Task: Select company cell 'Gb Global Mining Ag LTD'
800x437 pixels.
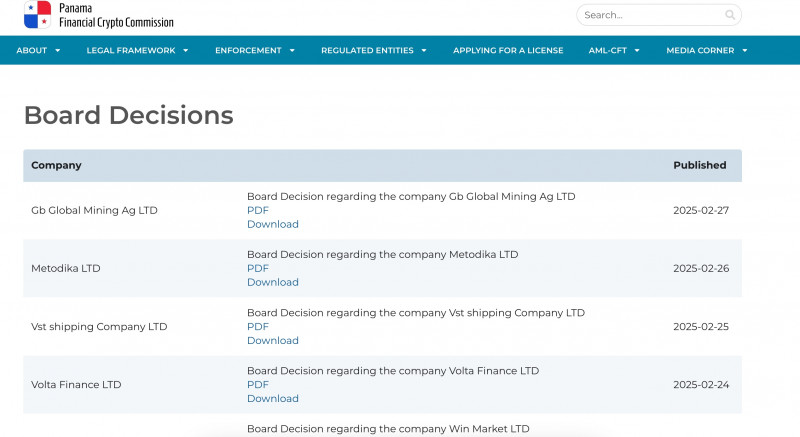Action: [94, 210]
